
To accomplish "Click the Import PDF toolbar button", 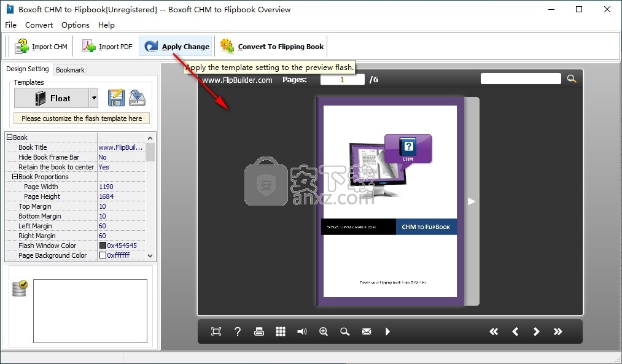I will tap(107, 47).
